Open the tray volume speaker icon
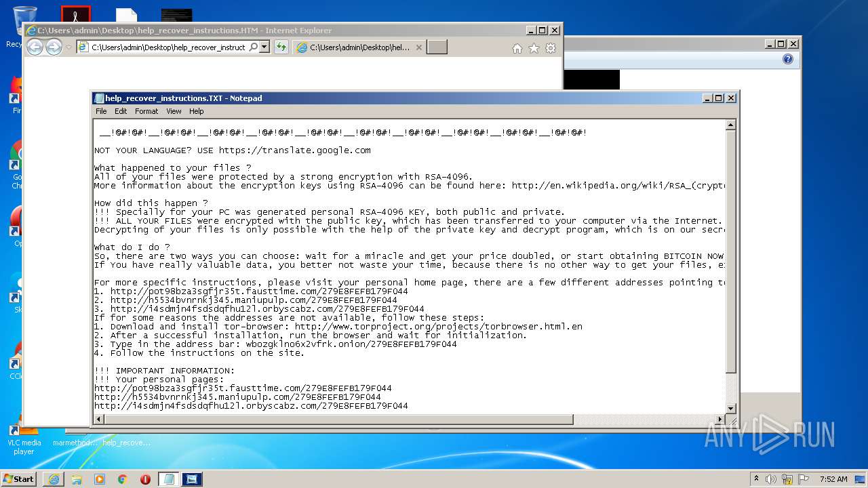The image size is (868, 488). (x=771, y=479)
